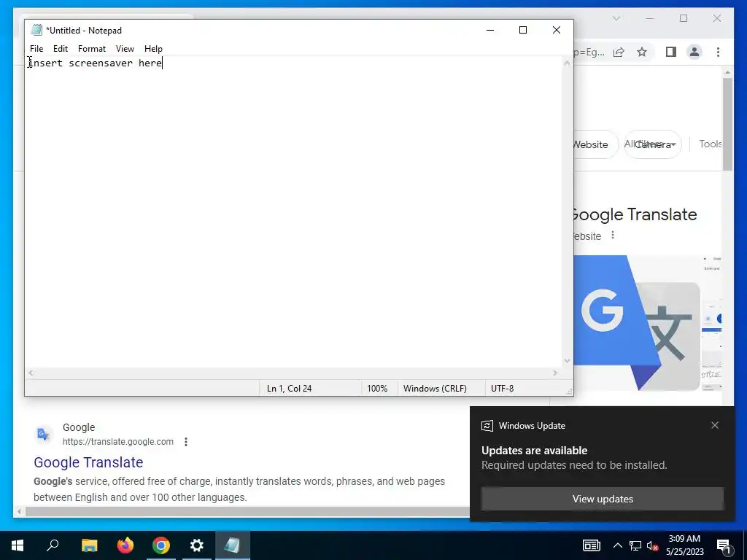The width and height of the screenshot is (747, 560).
Task: Open the Edit menu in Notepad
Action: 61,49
